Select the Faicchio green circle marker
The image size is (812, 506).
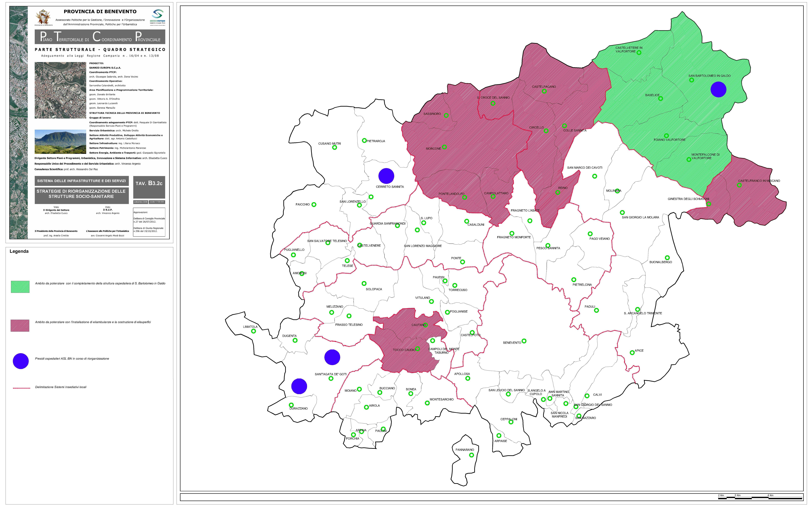coord(314,204)
